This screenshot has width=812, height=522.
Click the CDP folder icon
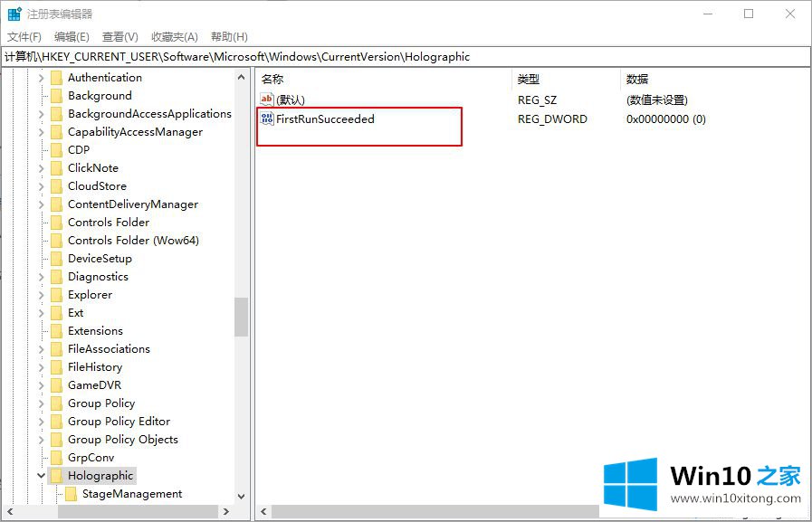56,150
